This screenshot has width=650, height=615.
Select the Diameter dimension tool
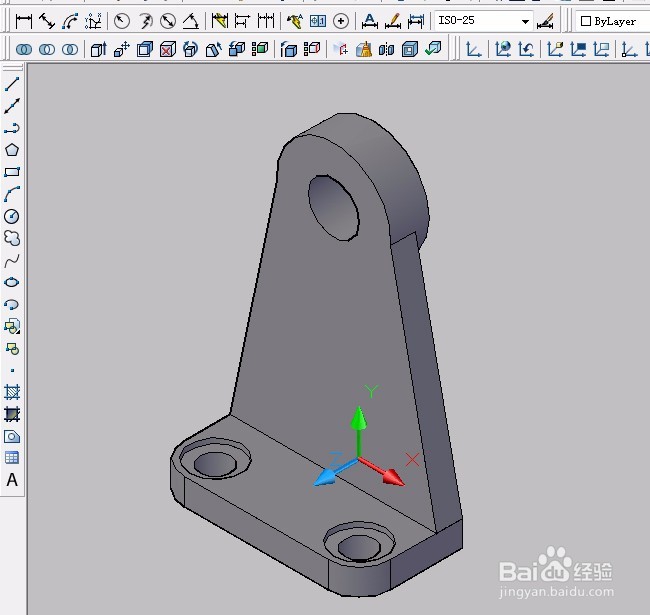coord(168,21)
